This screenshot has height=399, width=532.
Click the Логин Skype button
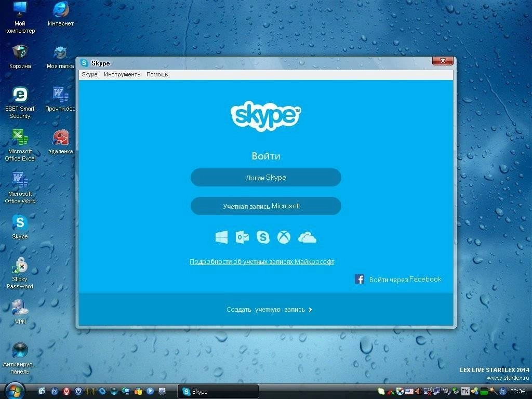pos(266,178)
